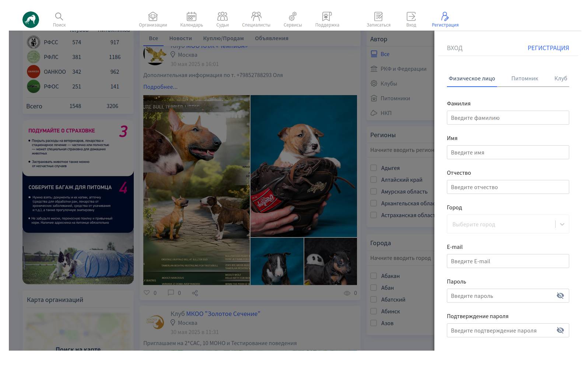The height and width of the screenshot is (379, 588).
Task: Click the РФЛС federation logo
Action: tap(34, 57)
